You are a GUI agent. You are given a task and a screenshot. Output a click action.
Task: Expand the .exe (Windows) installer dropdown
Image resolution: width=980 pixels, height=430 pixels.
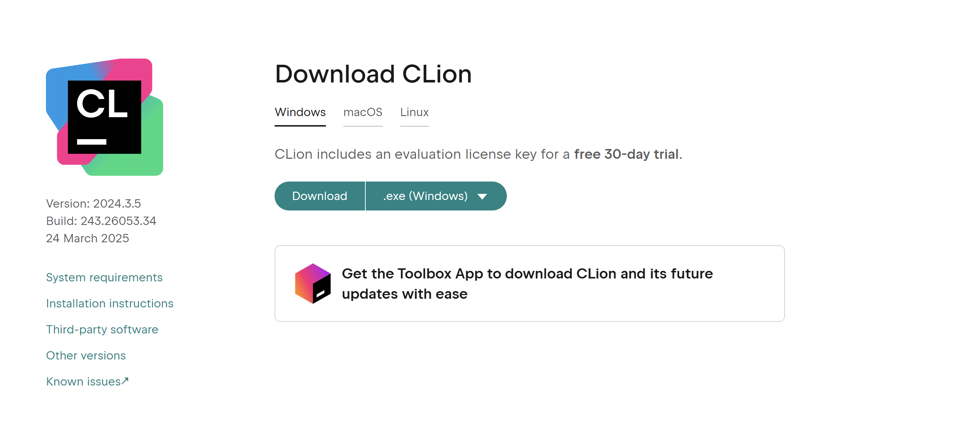pos(436,196)
